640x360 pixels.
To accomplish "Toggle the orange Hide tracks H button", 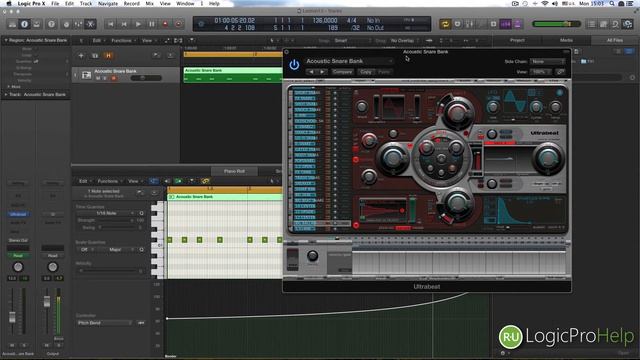I will [x=109, y=56].
